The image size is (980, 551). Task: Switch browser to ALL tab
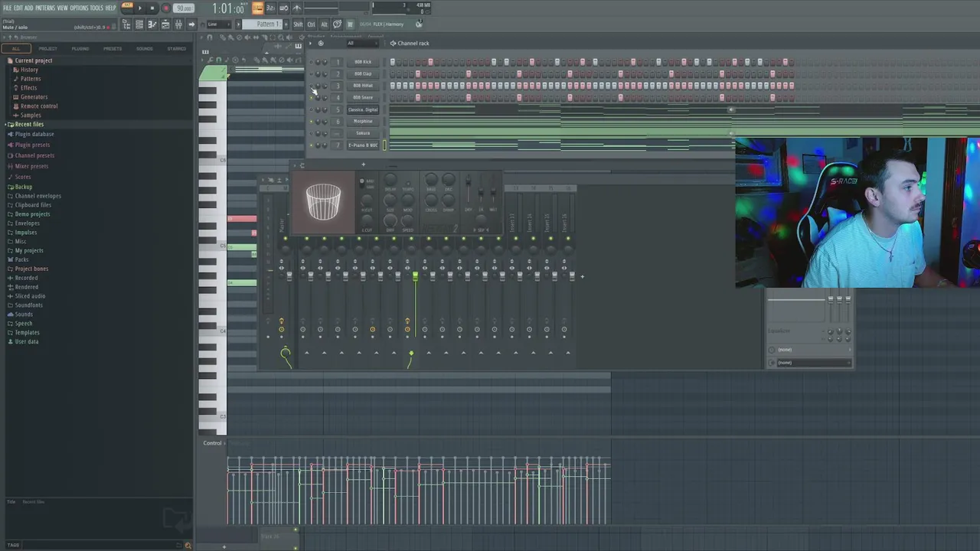click(16, 48)
